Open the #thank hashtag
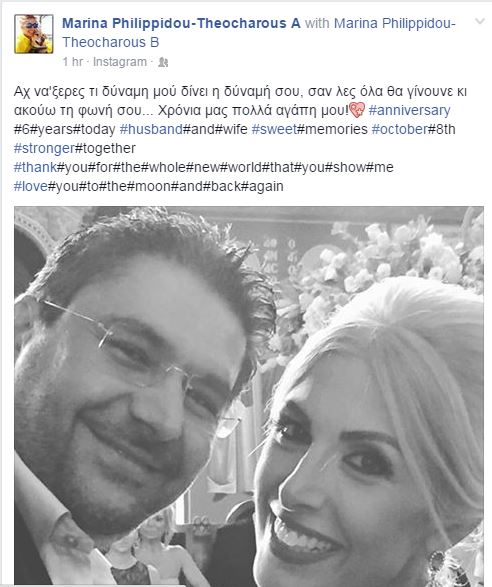 [35, 167]
